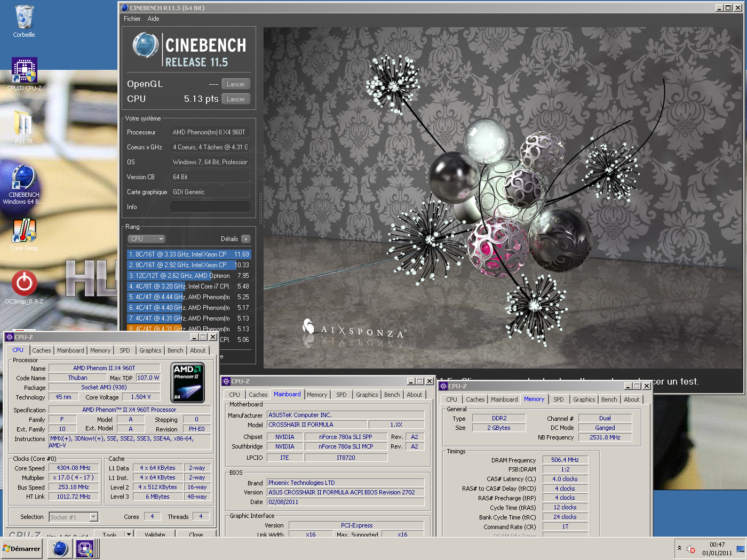Viewport: 747px width, 560px height.
Task: Click the CPU-Z chip icon in the taskbar
Action: pos(85,548)
